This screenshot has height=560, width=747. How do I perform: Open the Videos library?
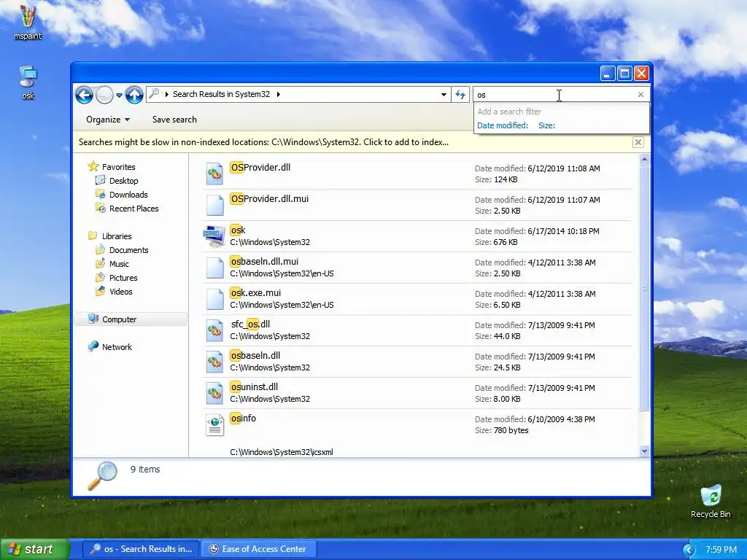pyautogui.click(x=120, y=292)
